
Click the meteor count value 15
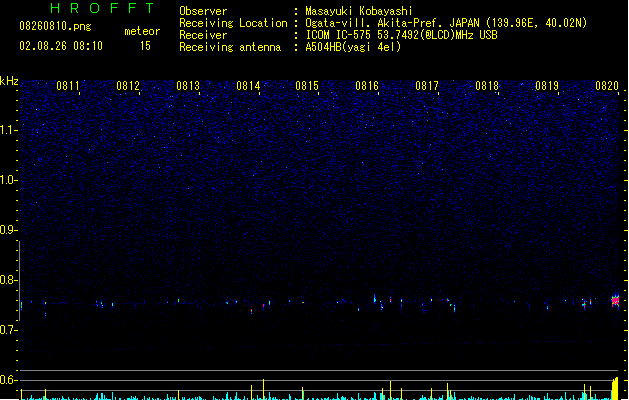click(x=145, y=46)
